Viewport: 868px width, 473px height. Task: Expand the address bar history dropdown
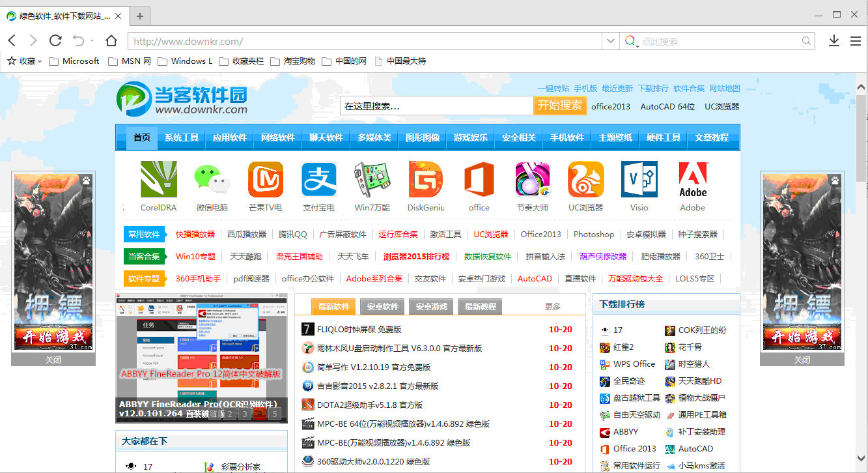coord(610,41)
